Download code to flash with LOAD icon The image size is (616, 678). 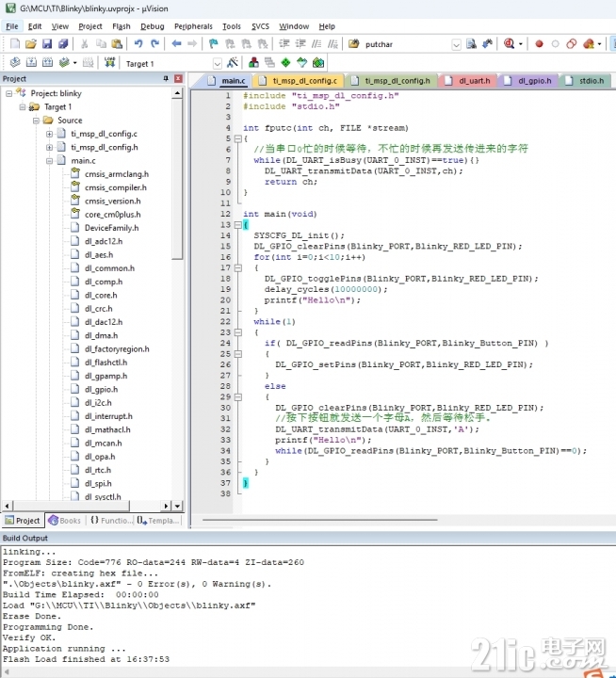point(109,63)
